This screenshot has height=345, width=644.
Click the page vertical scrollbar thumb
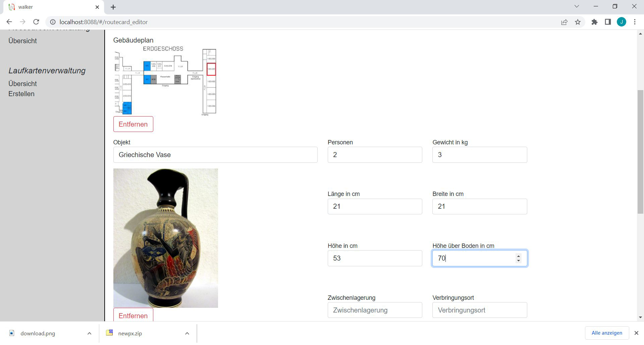pos(640,152)
